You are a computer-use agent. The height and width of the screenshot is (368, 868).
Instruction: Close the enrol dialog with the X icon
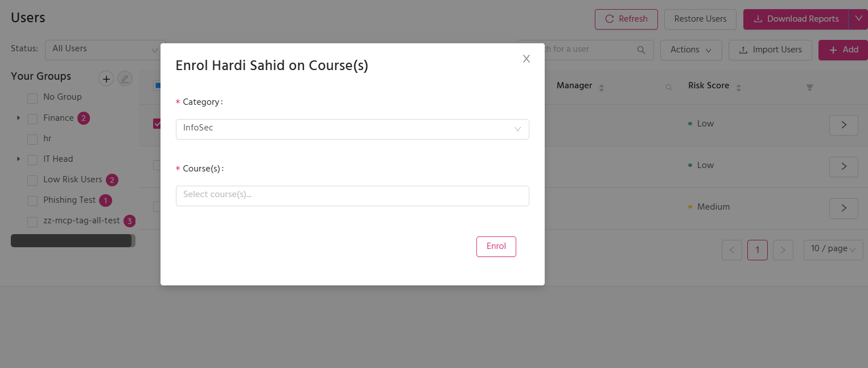pyautogui.click(x=526, y=59)
